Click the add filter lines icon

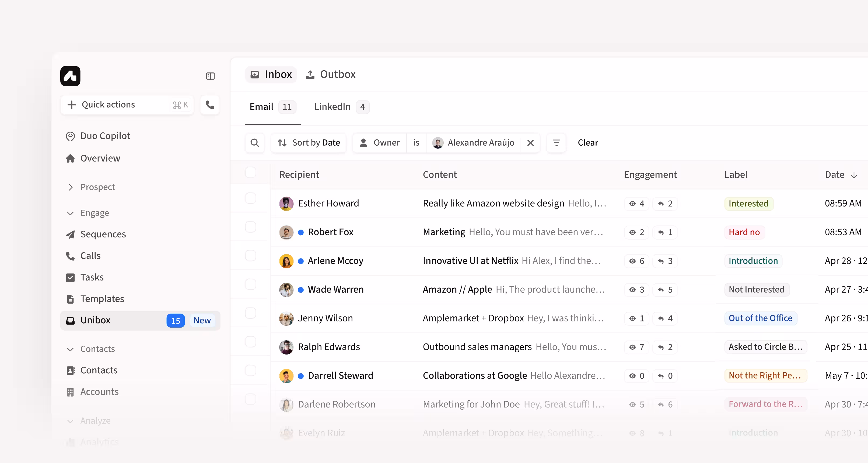556,143
